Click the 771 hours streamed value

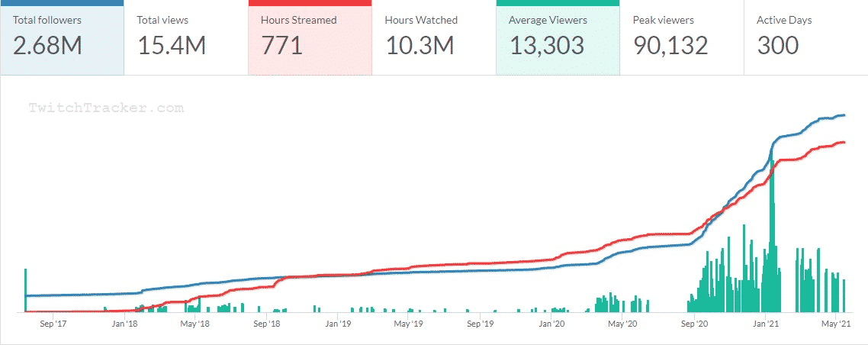pyautogui.click(x=281, y=45)
